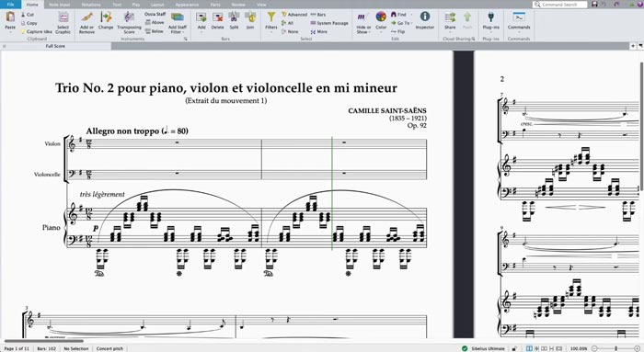Click the Concert pitch status entry

coord(109,348)
